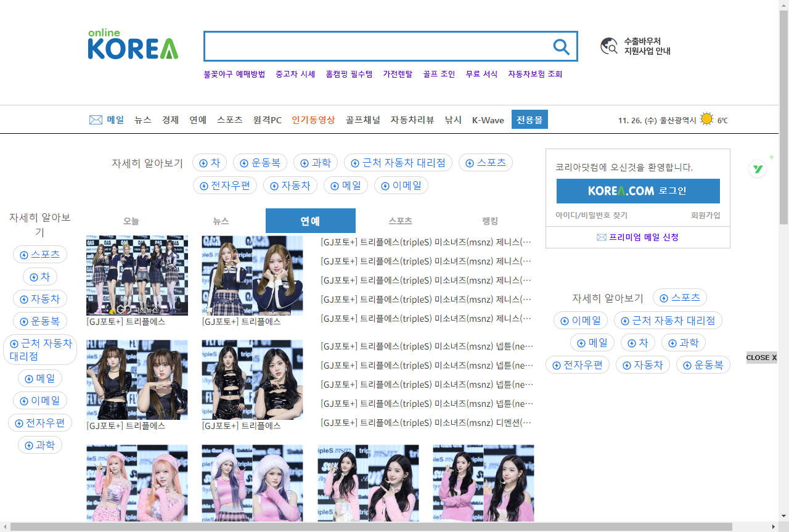Click the globe icon for 수출바우처 안내
The image size is (789, 532).
tap(609, 46)
